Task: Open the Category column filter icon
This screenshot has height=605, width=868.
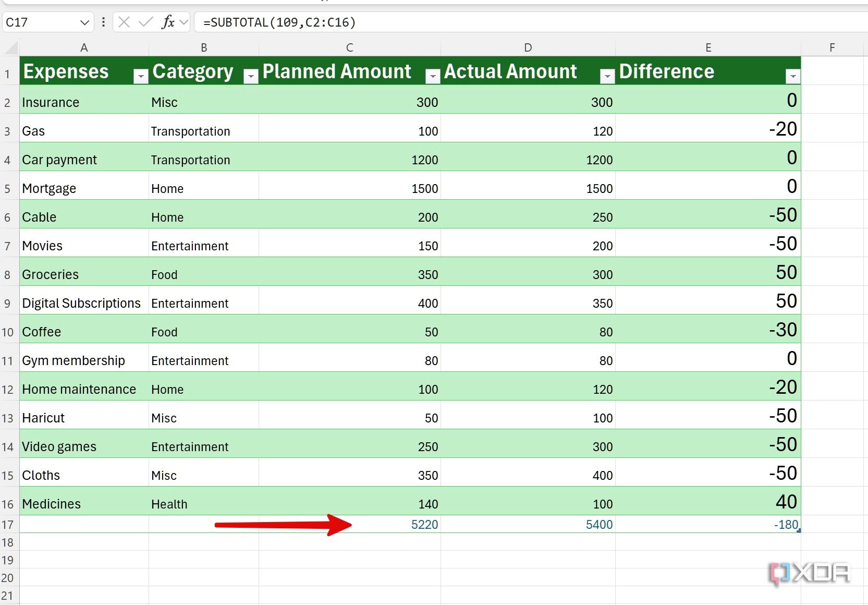Action: pos(251,75)
